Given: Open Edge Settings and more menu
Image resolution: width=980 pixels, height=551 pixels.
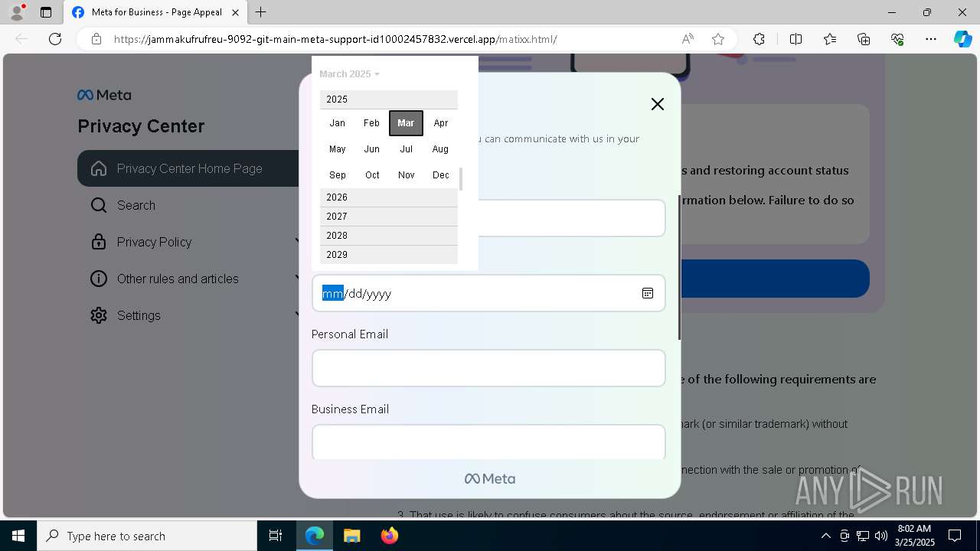Looking at the screenshot, I should [931, 39].
